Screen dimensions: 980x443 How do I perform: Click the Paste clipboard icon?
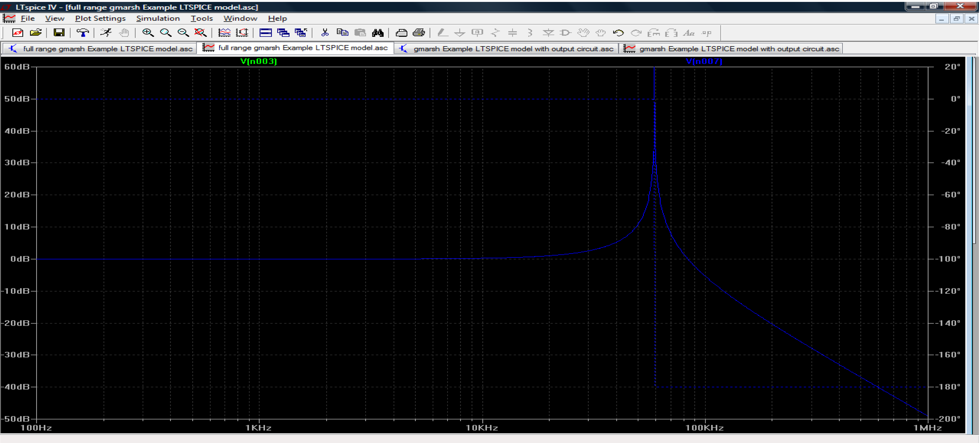pos(360,33)
